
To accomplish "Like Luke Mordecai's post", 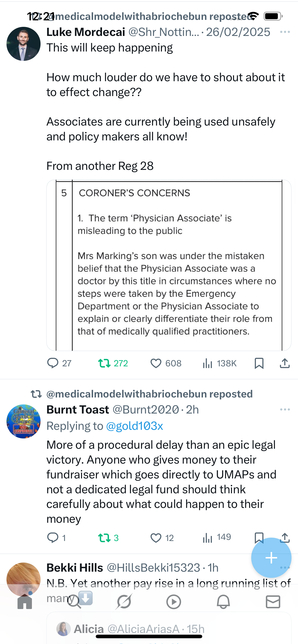I will pos(156,363).
